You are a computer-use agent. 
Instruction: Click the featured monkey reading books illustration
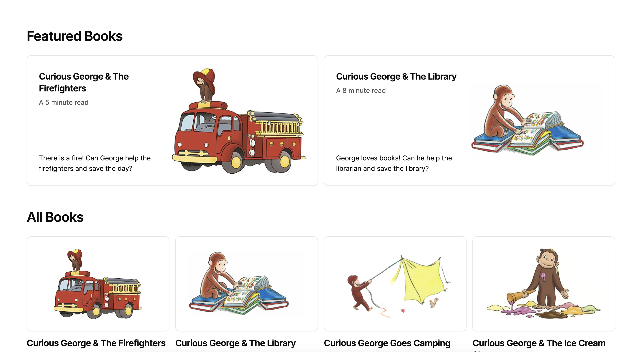pyautogui.click(x=527, y=121)
